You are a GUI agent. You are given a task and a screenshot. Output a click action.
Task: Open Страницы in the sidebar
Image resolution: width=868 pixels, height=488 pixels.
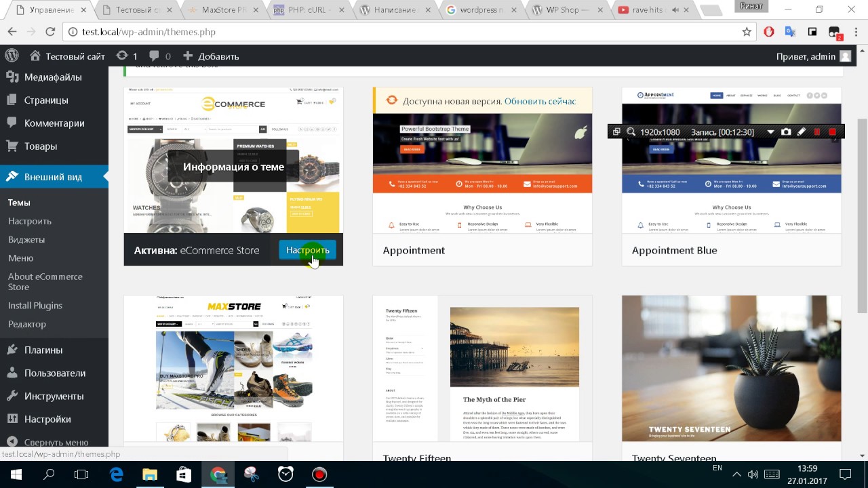pos(54,100)
